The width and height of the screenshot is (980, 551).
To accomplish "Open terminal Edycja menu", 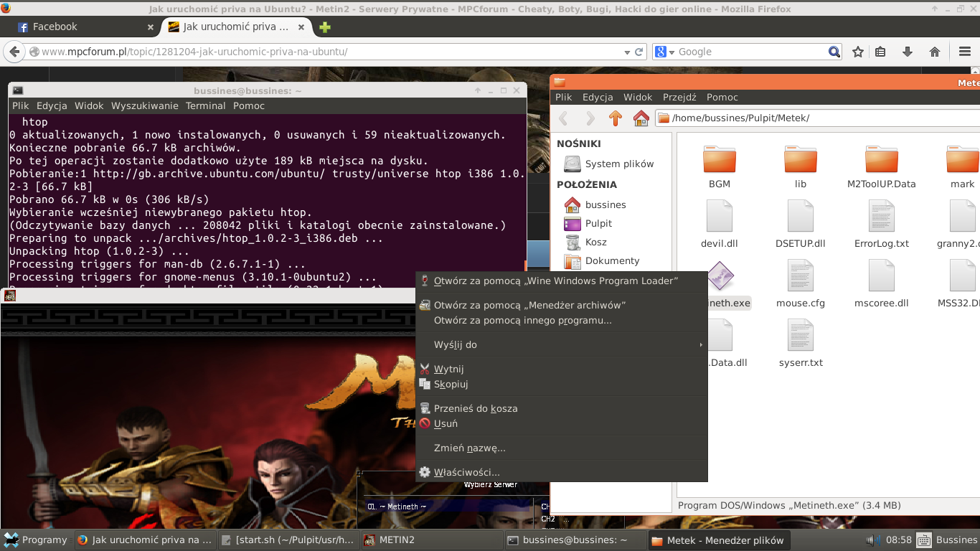I will (52, 105).
